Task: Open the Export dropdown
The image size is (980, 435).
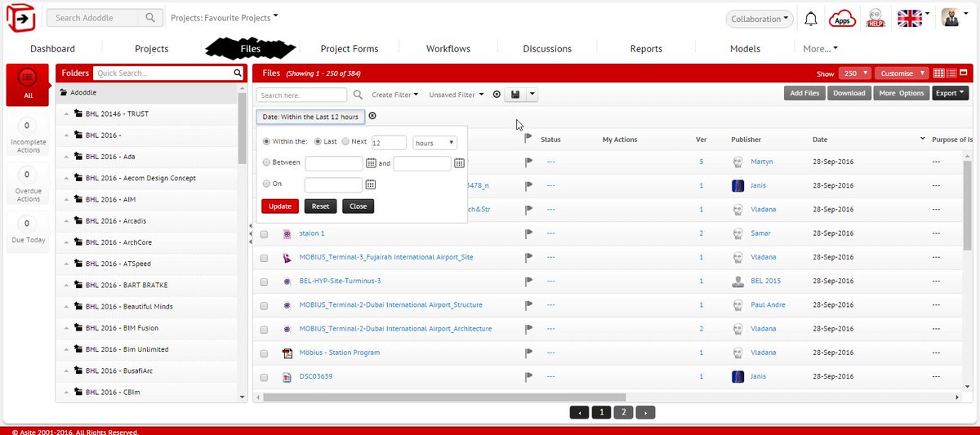Action: 950,93
